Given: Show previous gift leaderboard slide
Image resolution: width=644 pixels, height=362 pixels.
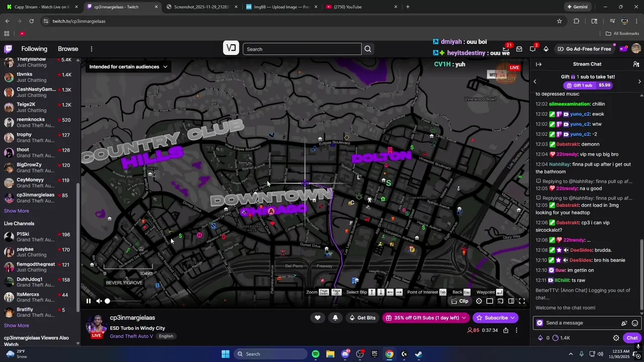Looking at the screenshot, I should coord(535,81).
